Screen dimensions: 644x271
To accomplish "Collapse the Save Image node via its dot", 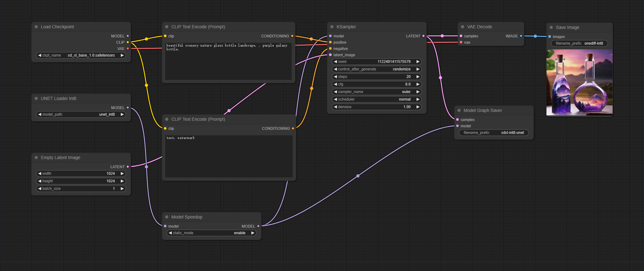I will [x=551, y=28].
